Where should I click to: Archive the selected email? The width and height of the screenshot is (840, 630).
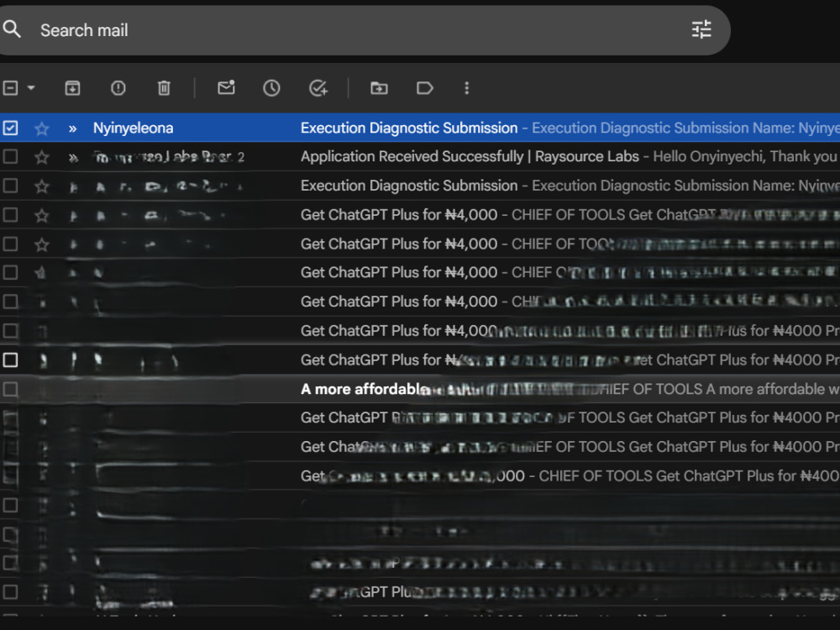click(x=72, y=88)
